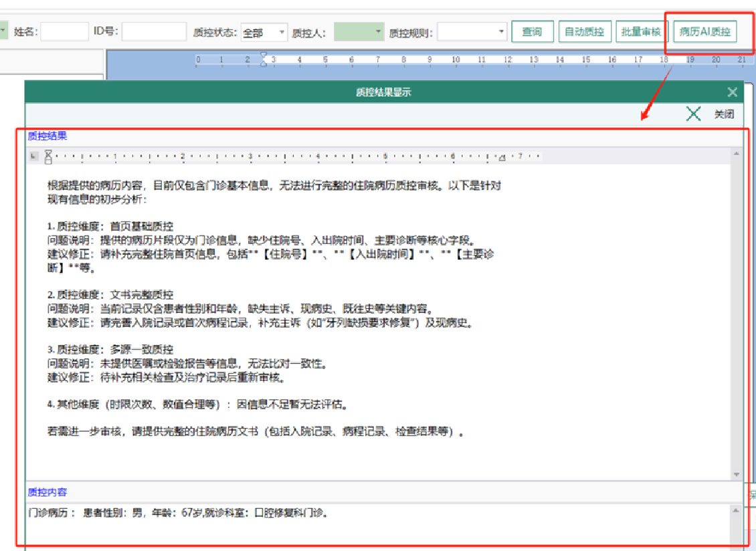
Task: Click into the ID号 text box
Action: (x=154, y=31)
